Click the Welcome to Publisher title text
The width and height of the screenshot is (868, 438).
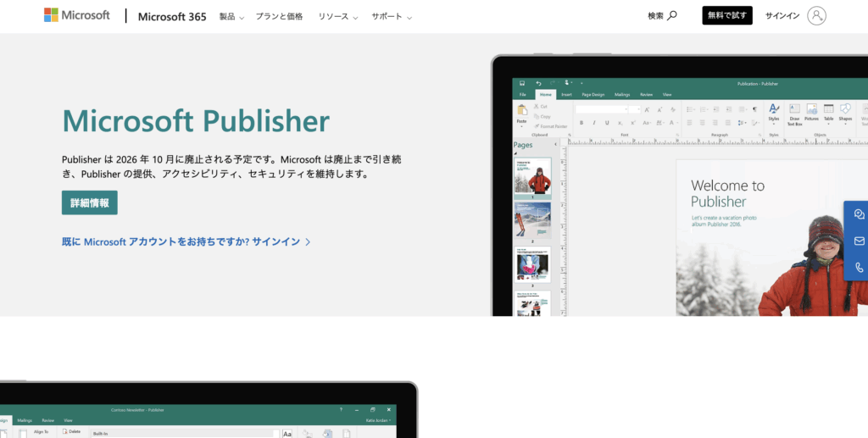coord(727,193)
